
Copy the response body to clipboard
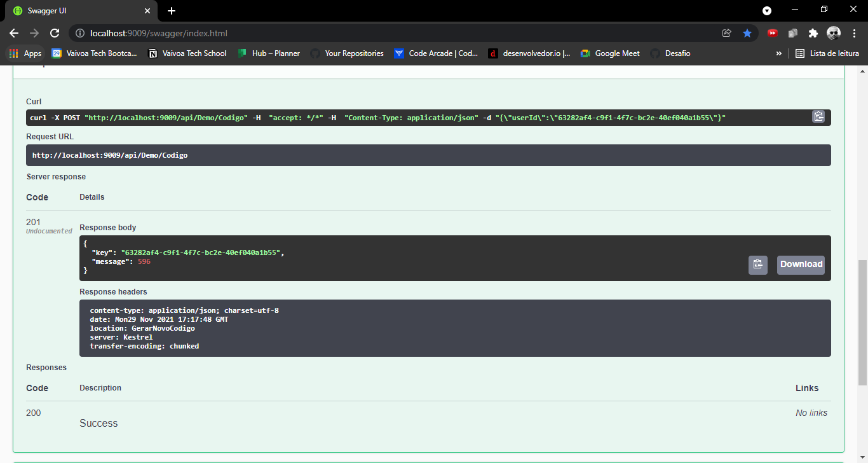click(x=757, y=265)
